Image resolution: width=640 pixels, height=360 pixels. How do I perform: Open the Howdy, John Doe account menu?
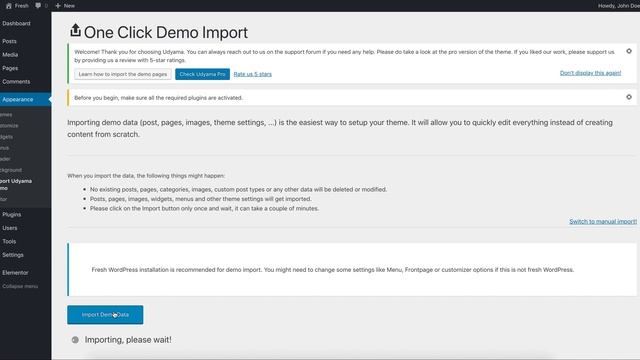tap(619, 6)
